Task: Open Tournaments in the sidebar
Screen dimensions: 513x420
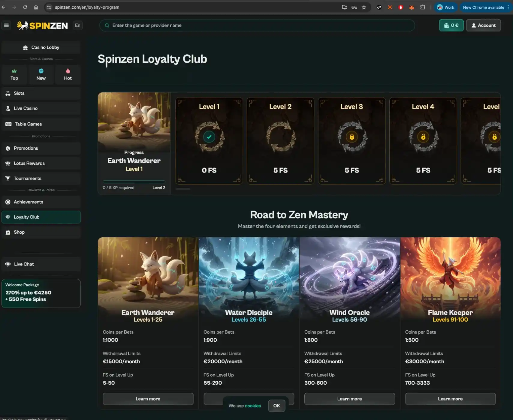Action: coord(41,178)
